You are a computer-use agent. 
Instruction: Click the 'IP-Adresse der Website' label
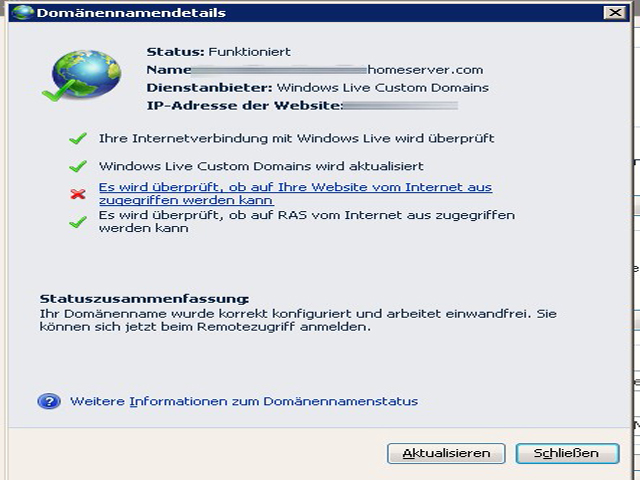pos(244,106)
